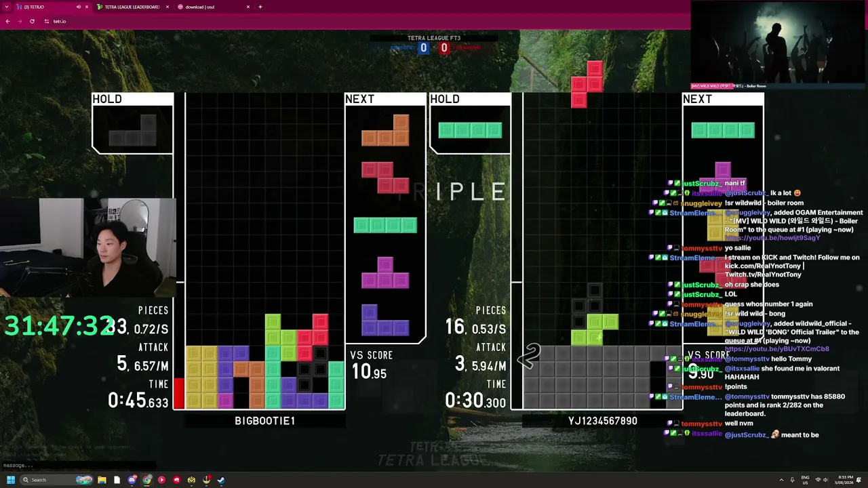Click the Boiler Room music video thumbnail
The height and width of the screenshot is (488, 868).
778,43
